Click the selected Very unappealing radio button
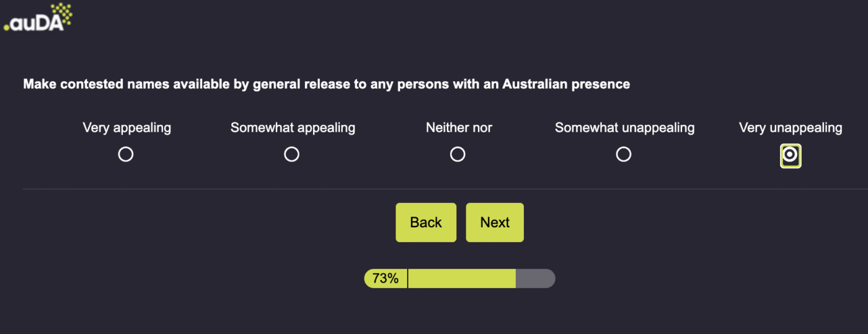 click(790, 155)
